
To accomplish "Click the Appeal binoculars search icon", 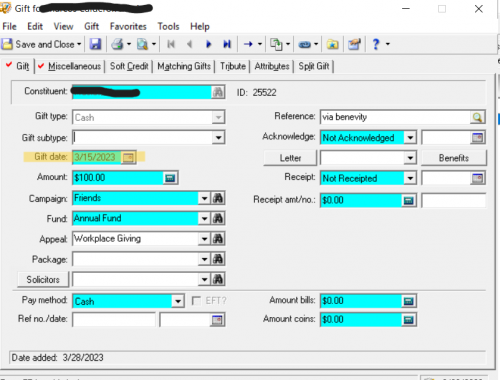I will (218, 239).
